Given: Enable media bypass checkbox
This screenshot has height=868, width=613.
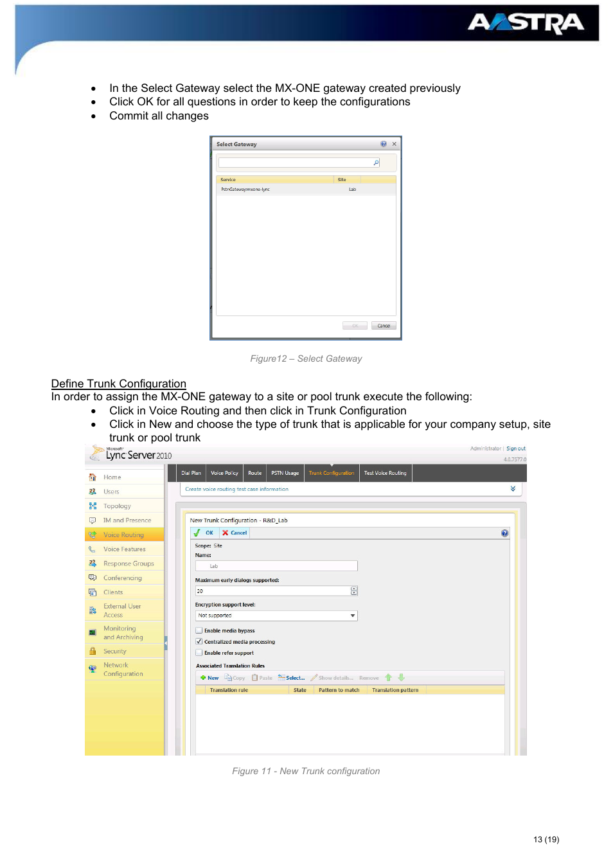Looking at the screenshot, I should coord(199,631).
